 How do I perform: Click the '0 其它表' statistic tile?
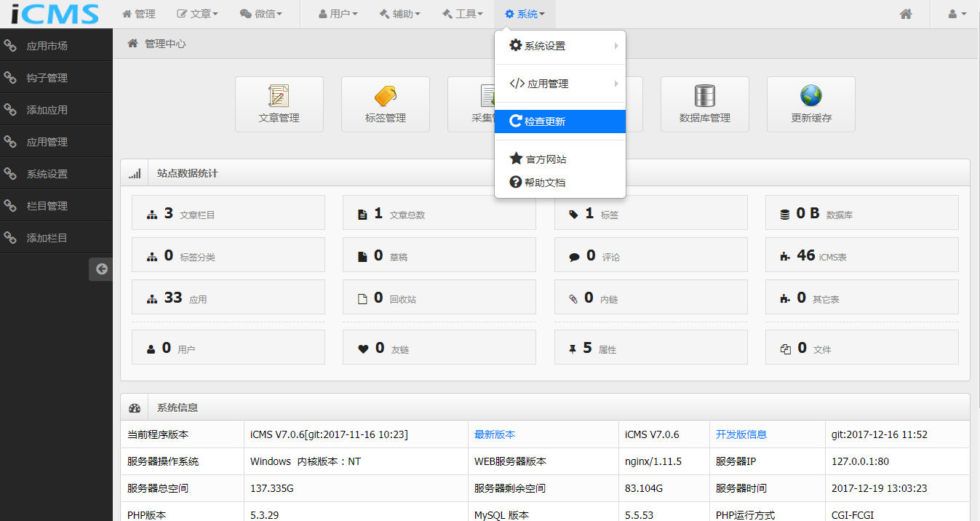coord(862,298)
